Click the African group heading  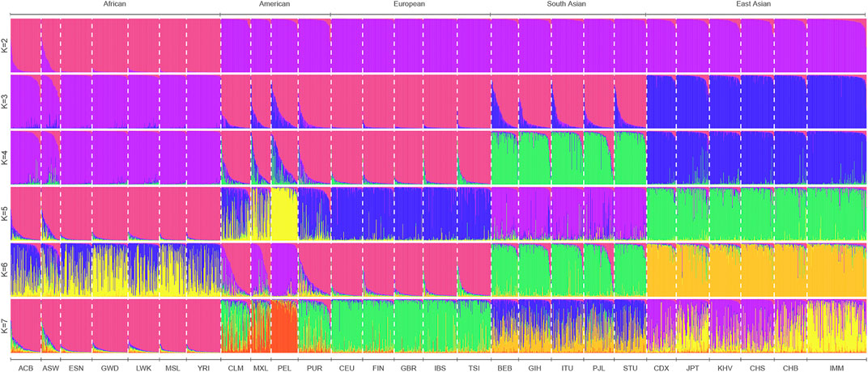pyautogui.click(x=115, y=4)
